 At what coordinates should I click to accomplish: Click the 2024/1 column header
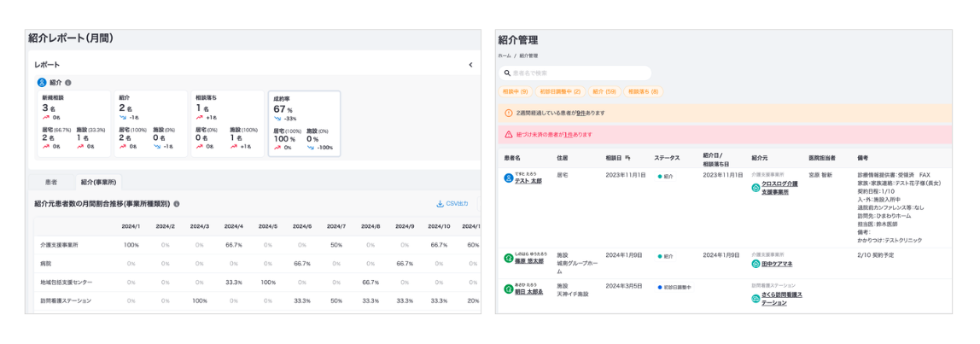131,226
